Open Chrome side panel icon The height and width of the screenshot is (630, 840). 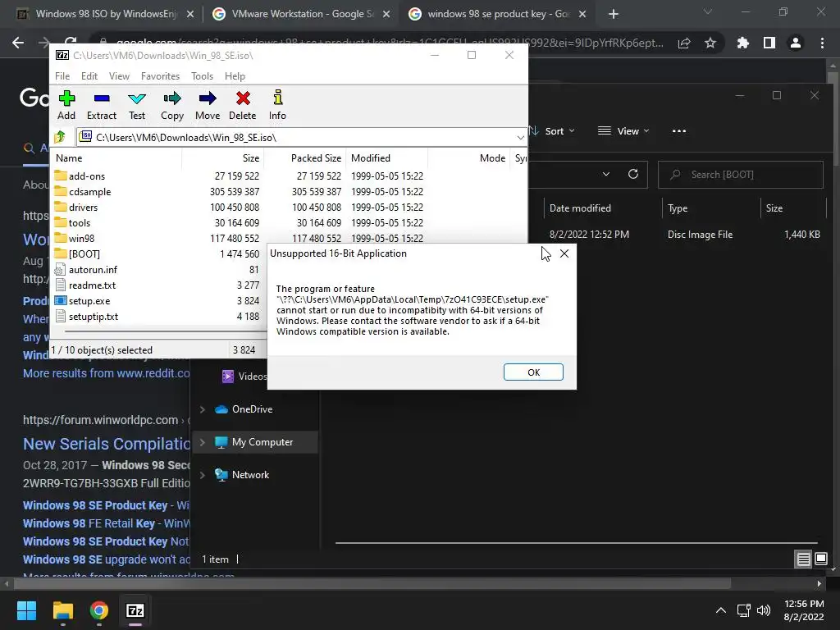click(769, 43)
